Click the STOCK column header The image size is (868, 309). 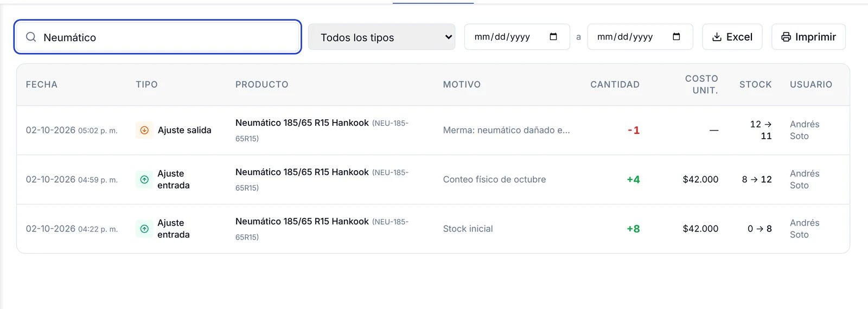tap(755, 85)
